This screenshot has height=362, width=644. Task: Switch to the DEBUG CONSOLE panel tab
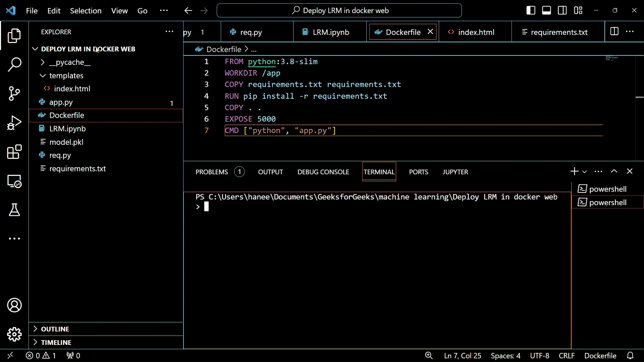tap(323, 172)
